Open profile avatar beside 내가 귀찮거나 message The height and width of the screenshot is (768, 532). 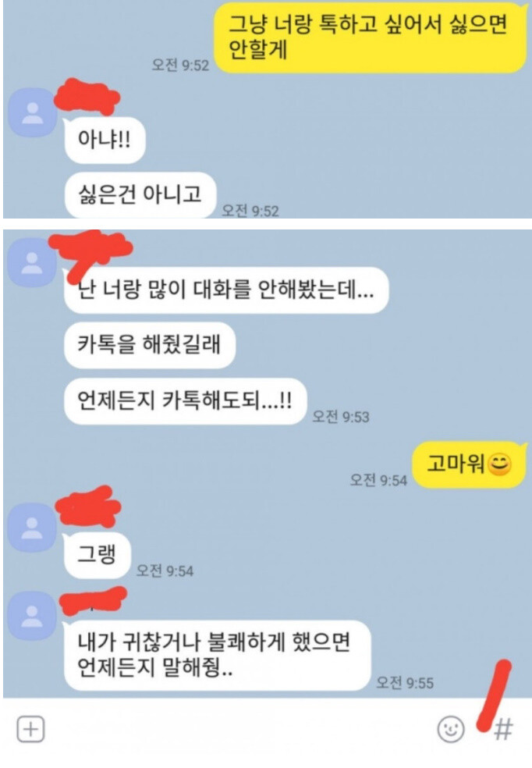pos(32,616)
